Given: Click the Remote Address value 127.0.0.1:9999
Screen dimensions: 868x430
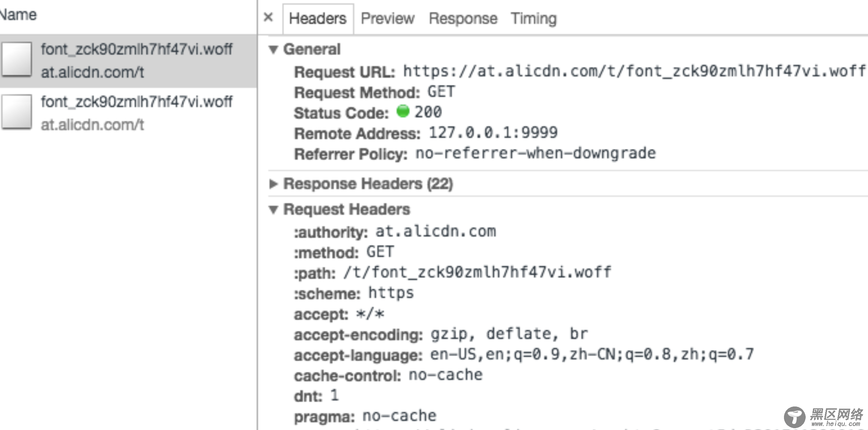Looking at the screenshot, I should (x=493, y=132).
